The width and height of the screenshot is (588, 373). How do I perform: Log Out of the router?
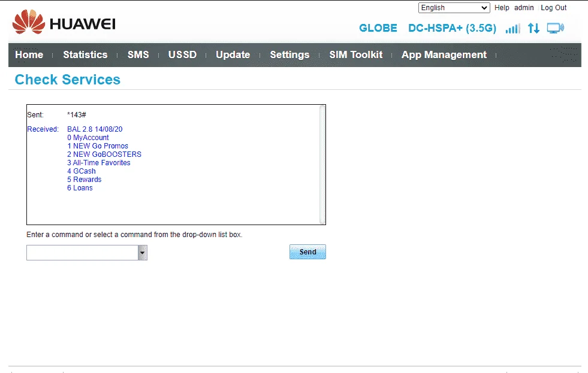[x=553, y=8]
